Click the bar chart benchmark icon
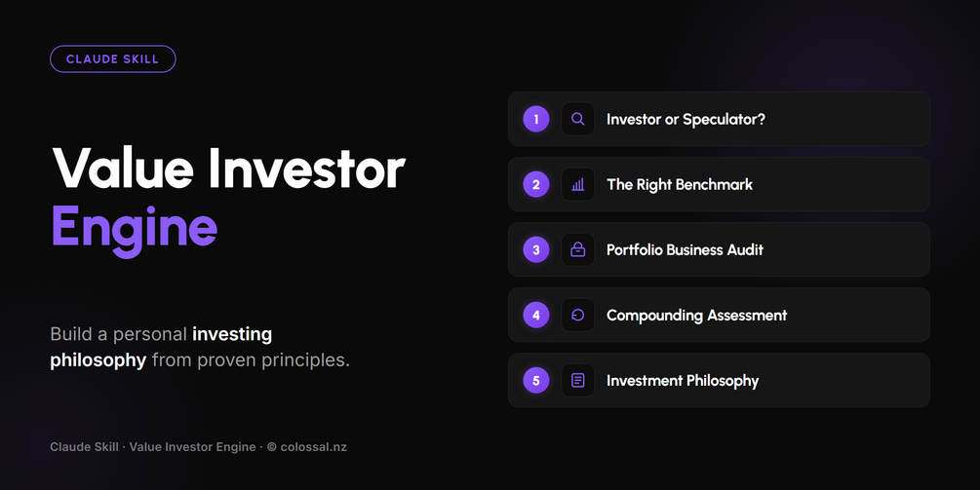 click(x=577, y=184)
